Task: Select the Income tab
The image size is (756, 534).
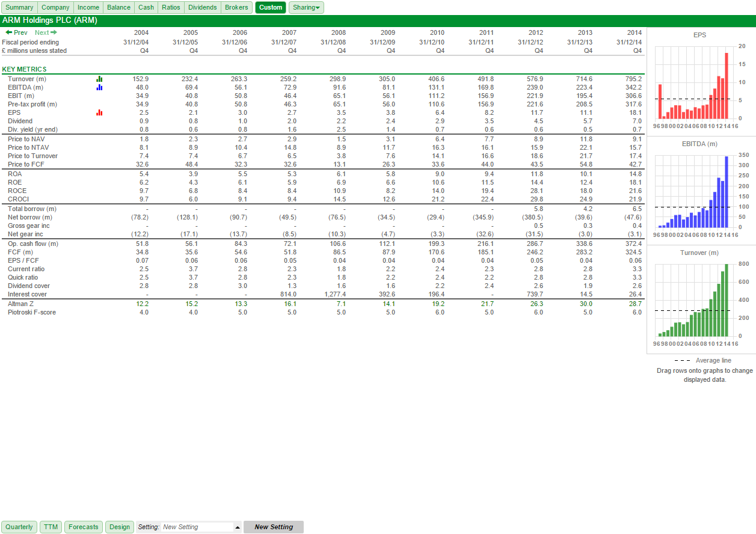Action: point(88,7)
